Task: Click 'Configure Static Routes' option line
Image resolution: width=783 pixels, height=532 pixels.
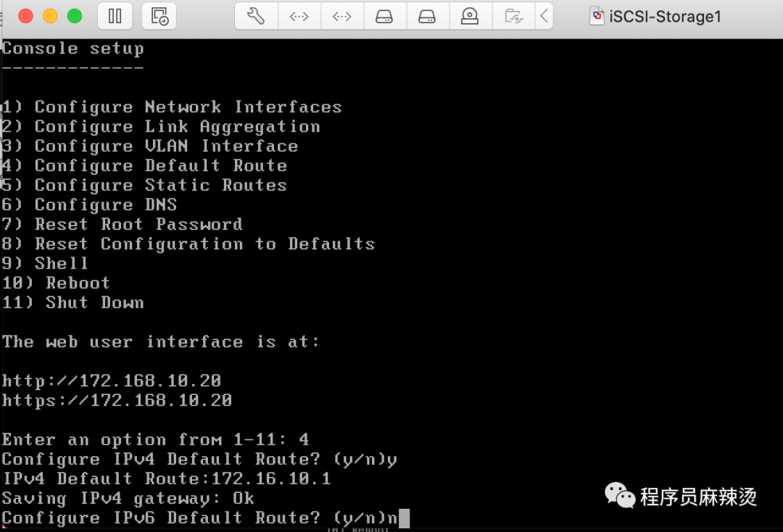Action: click(x=144, y=185)
